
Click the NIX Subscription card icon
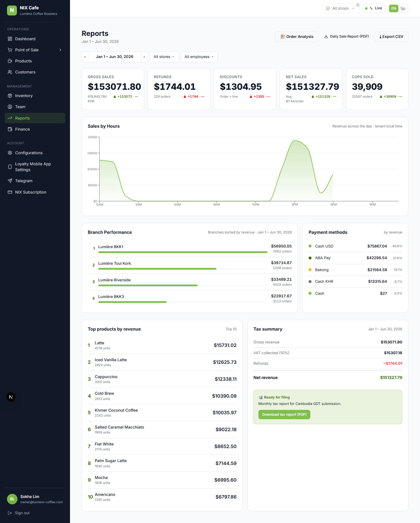coord(10,192)
